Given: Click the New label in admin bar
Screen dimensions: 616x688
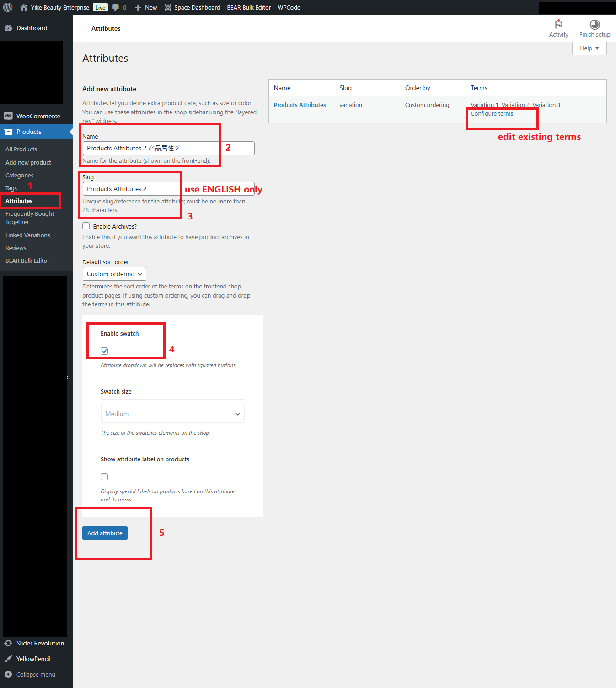Looking at the screenshot, I should tap(151, 7).
